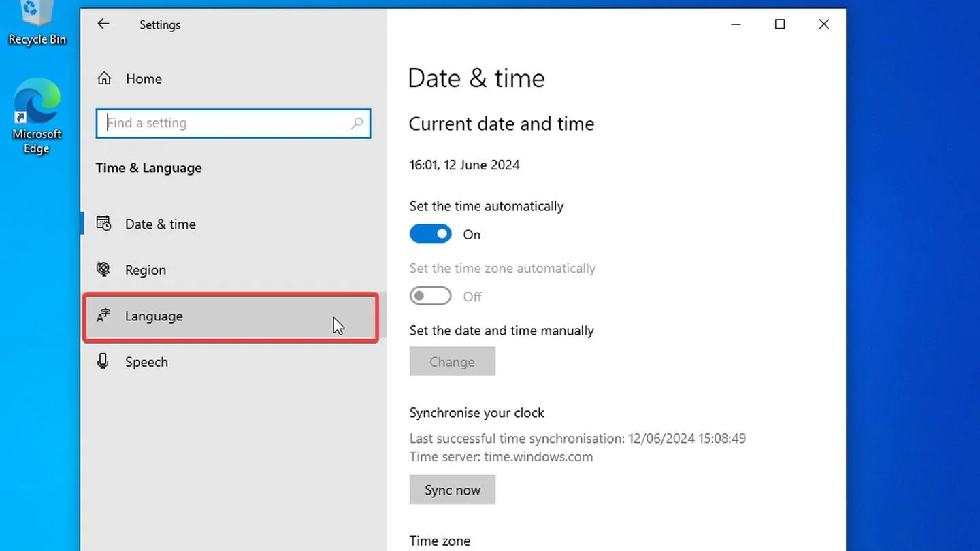Toggle Set the time zone automatically switch

430,297
